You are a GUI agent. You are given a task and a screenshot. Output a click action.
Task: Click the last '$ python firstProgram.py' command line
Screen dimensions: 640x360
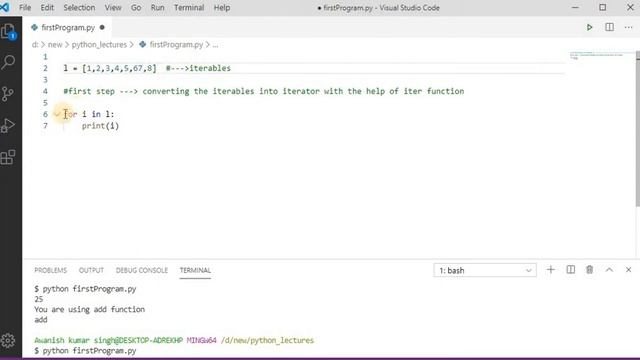(85, 351)
